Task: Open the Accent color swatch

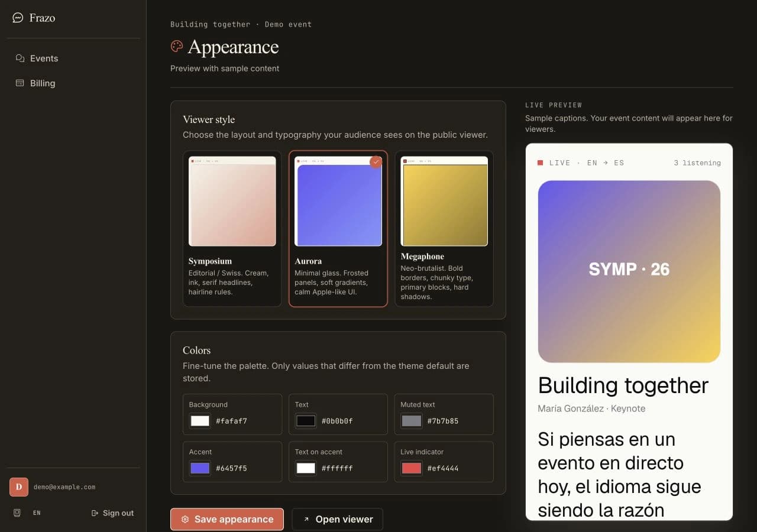Action: point(200,468)
